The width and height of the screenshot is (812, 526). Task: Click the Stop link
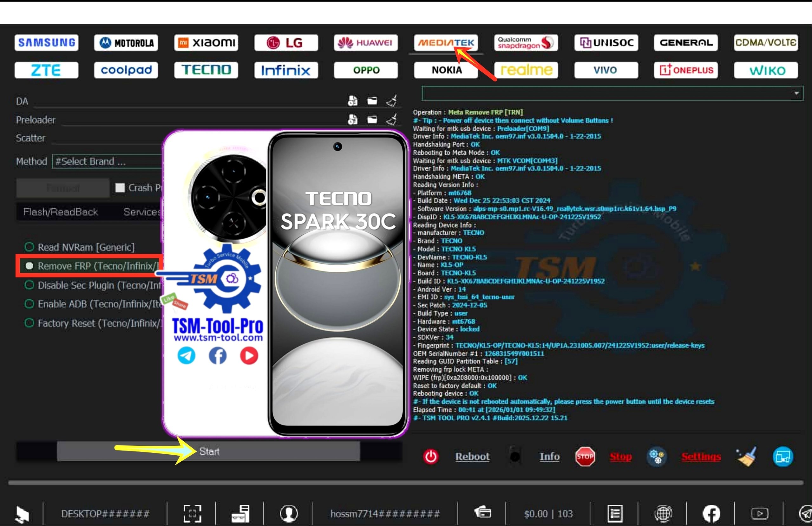[x=621, y=457]
